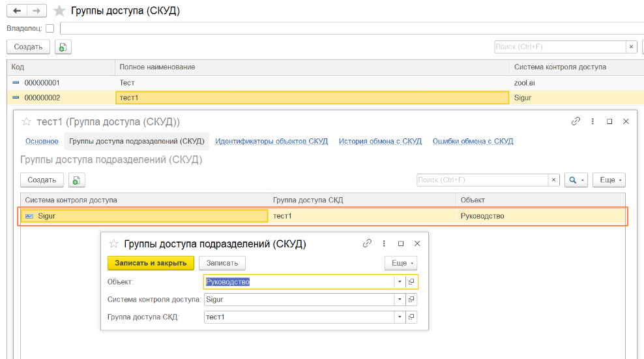Expand search options magnifier dropdown
The height and width of the screenshot is (359, 644).
coord(576,180)
